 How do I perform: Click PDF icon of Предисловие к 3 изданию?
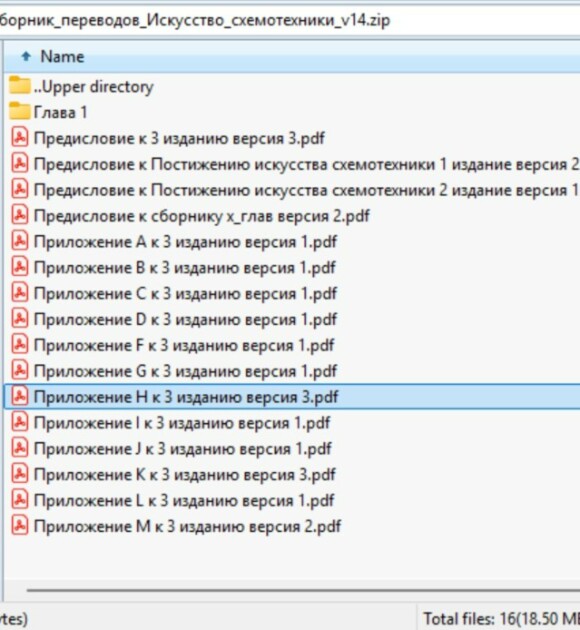click(19, 137)
